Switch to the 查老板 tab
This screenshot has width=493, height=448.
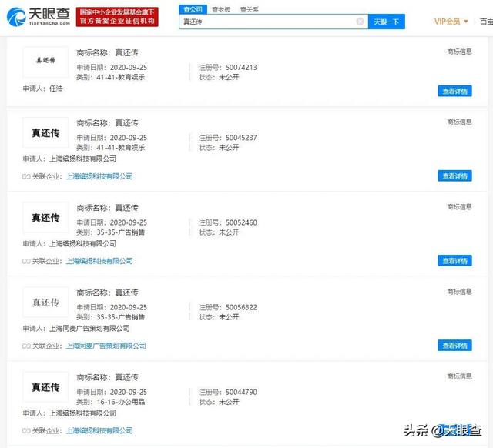[x=221, y=10]
